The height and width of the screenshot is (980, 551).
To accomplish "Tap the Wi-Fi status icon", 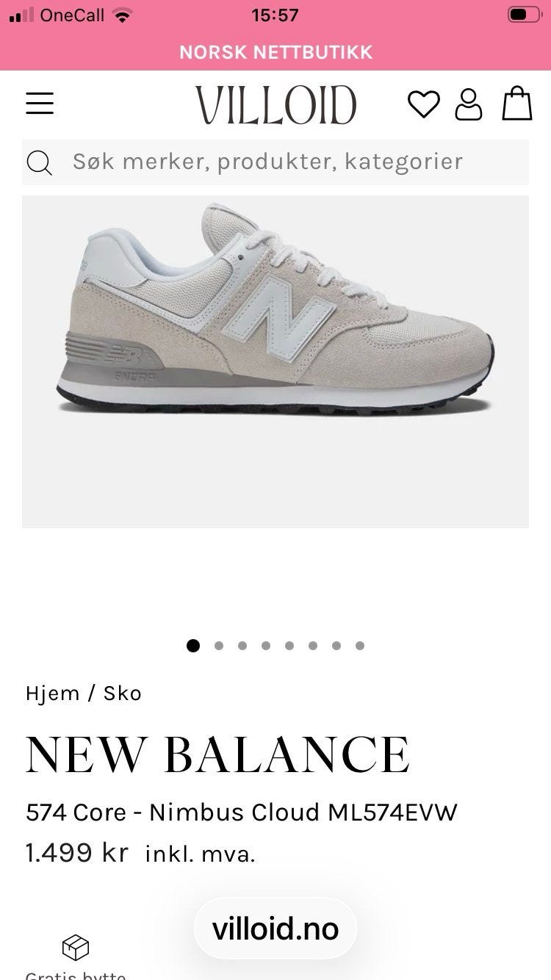I will click(x=123, y=15).
